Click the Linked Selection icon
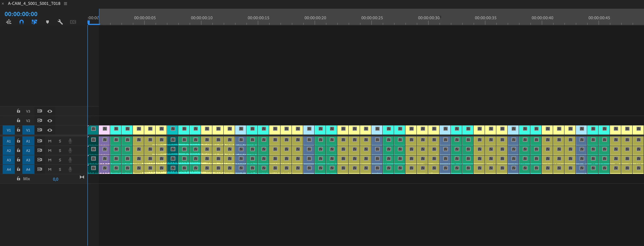Image resolution: width=644 pixels, height=246 pixels. pos(34,22)
